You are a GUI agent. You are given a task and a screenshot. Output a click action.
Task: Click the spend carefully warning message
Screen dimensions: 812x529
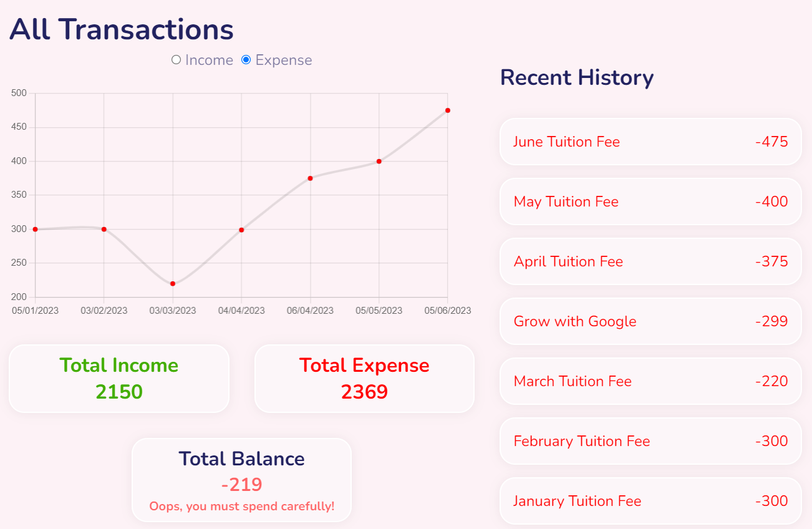[242, 506]
